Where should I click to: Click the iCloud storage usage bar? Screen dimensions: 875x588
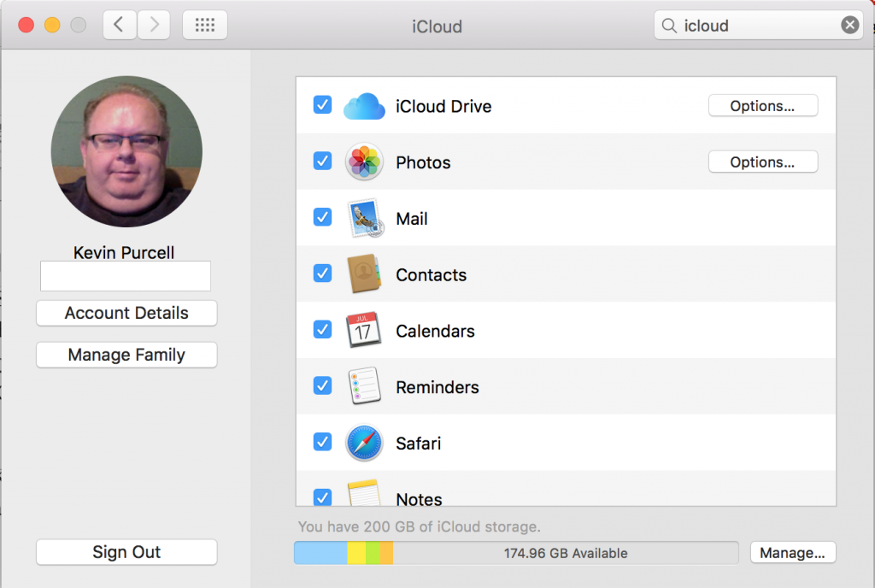coord(516,553)
